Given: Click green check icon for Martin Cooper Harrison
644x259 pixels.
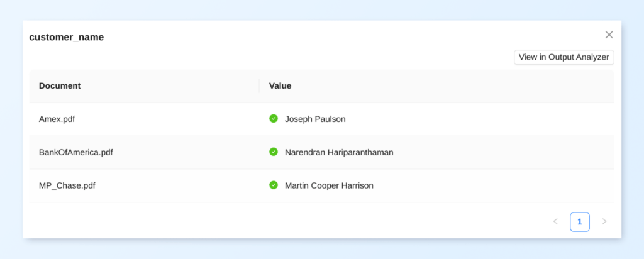Looking at the screenshot, I should (x=274, y=185).
